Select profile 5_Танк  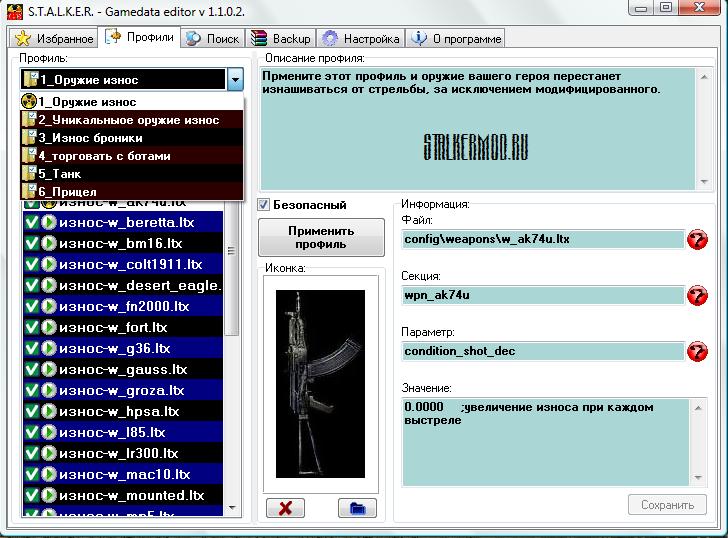[132, 174]
